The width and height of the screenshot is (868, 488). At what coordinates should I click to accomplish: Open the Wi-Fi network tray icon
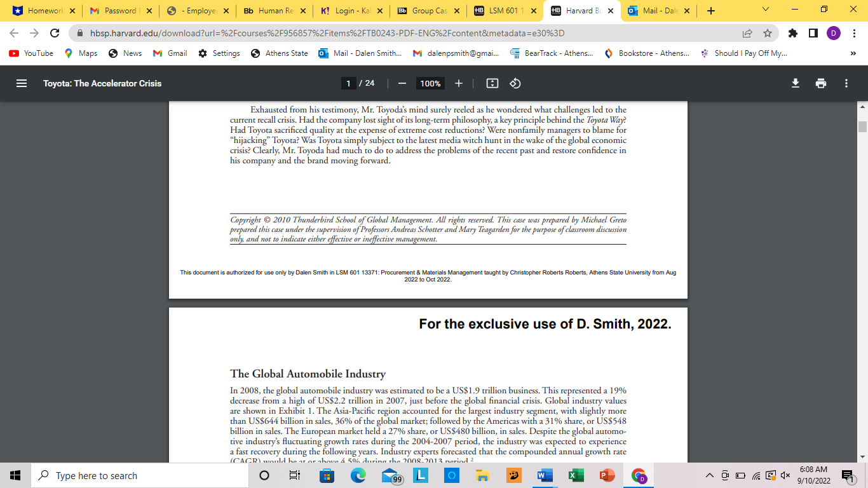[756, 475]
